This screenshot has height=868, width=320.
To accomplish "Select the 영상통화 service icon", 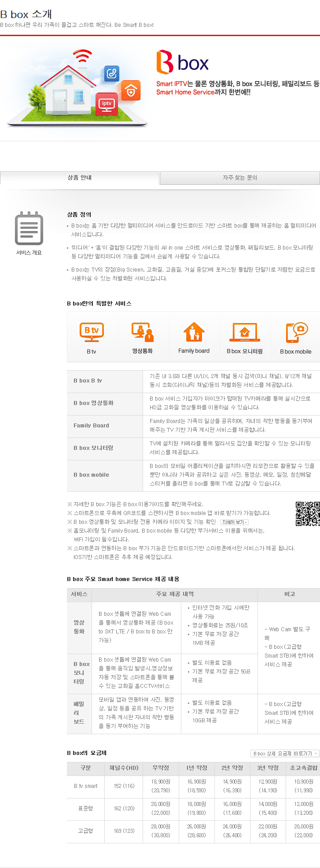I will [143, 338].
